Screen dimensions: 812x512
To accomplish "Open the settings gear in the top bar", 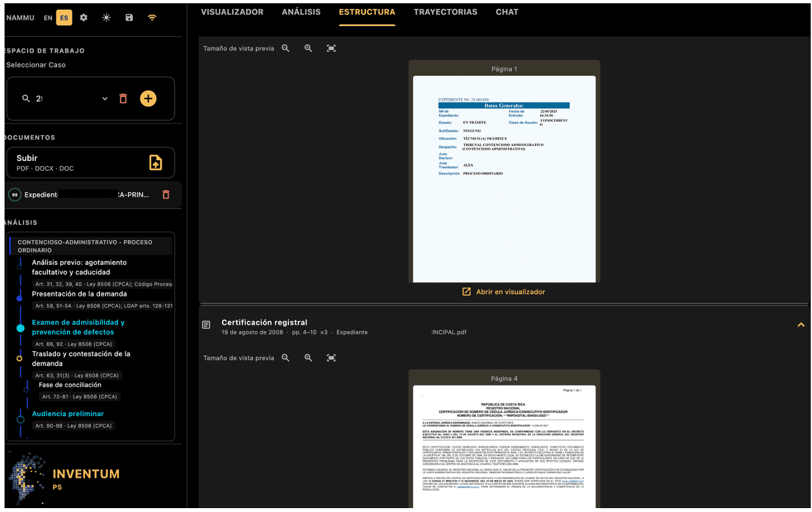I will tap(84, 18).
